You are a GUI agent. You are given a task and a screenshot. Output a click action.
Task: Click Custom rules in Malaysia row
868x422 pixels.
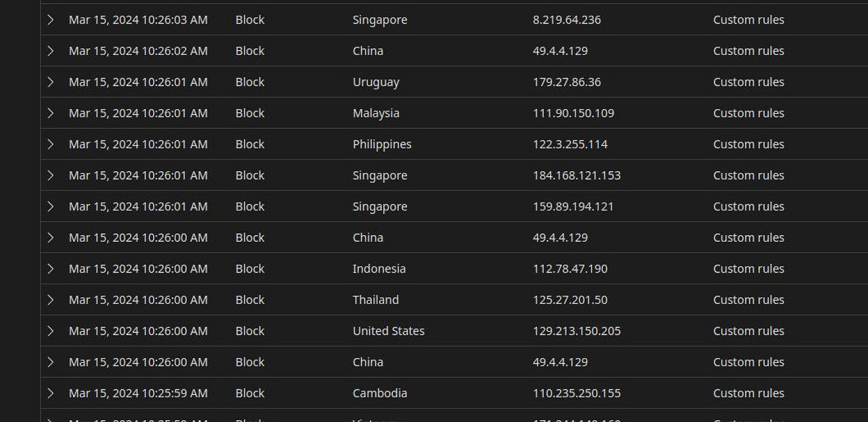(x=749, y=113)
